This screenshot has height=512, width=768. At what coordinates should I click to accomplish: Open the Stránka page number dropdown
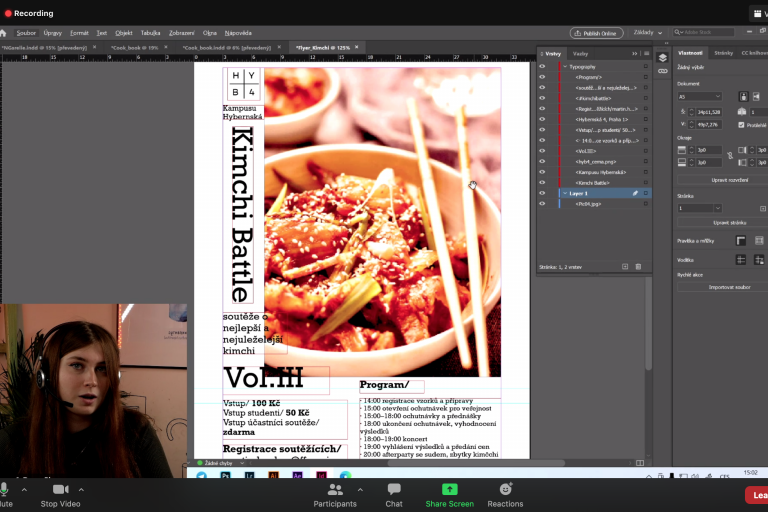[x=699, y=208]
